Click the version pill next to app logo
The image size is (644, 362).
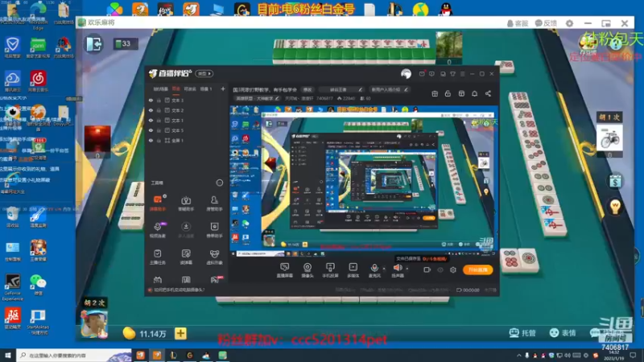point(204,73)
